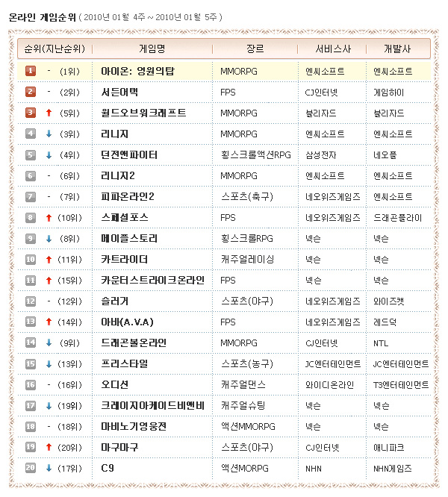Click the 순위(지난순위) column header
Viewport: 448px width, 497px height.
[54, 49]
